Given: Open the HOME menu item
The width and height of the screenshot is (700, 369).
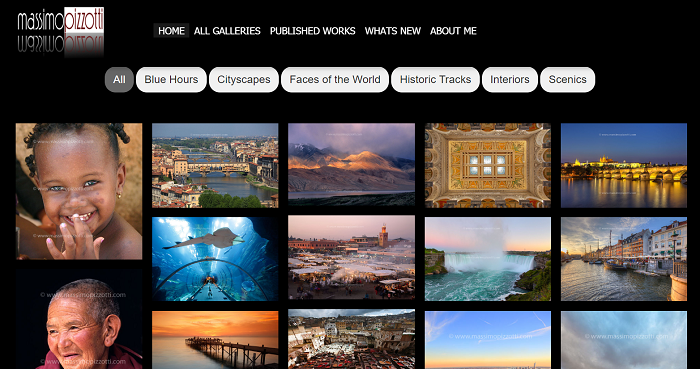Looking at the screenshot, I should click(x=171, y=31).
